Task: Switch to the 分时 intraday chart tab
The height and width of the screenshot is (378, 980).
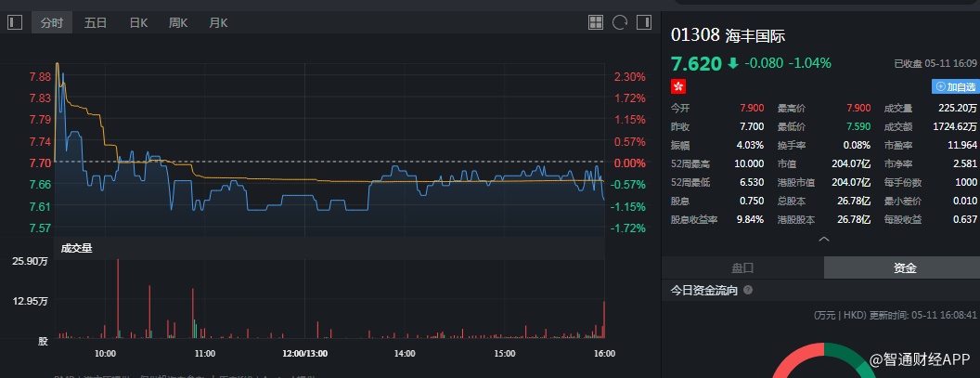Action: 52,23
